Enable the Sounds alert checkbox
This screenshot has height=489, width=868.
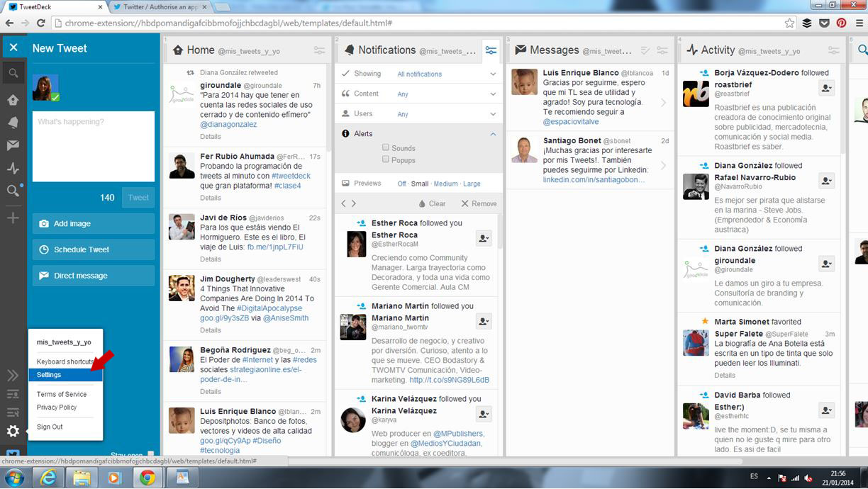[x=386, y=147]
